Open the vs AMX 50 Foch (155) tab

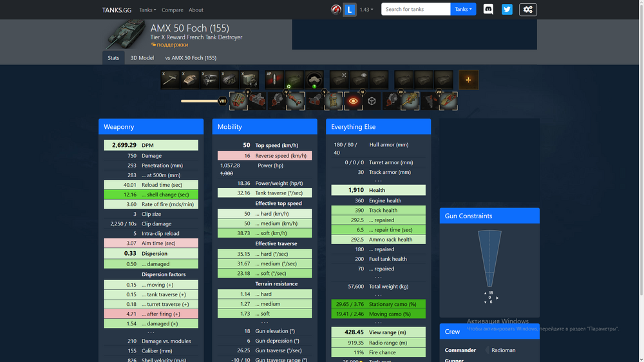tap(191, 58)
